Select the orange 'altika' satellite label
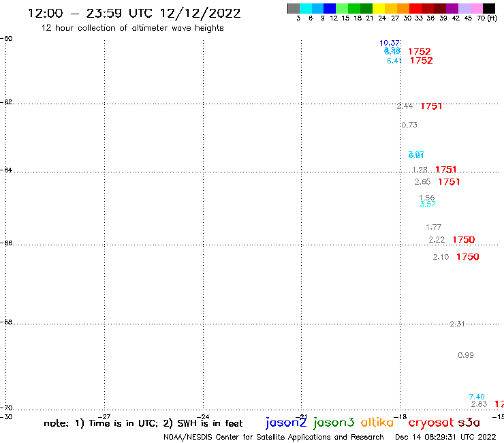 (377, 423)
